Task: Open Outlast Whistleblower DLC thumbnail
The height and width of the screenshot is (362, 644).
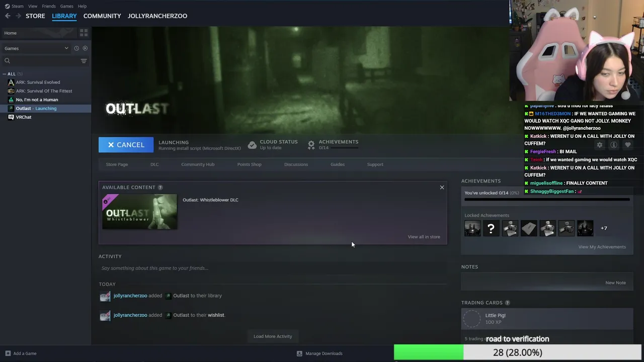Action: 139,212
